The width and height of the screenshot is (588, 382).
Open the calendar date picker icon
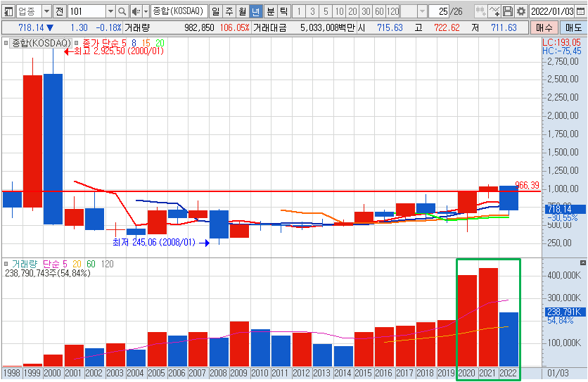[580, 12]
